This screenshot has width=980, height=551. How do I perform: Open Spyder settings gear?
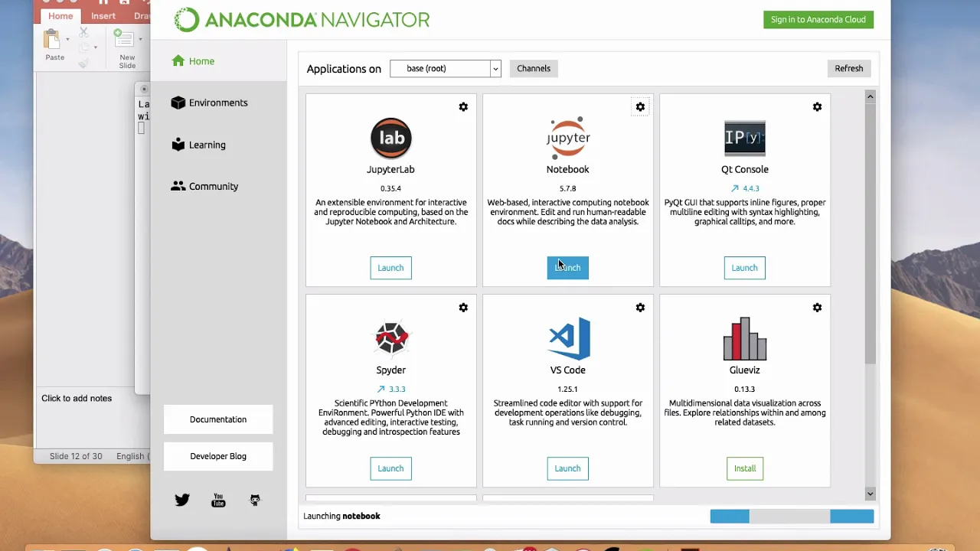click(463, 308)
